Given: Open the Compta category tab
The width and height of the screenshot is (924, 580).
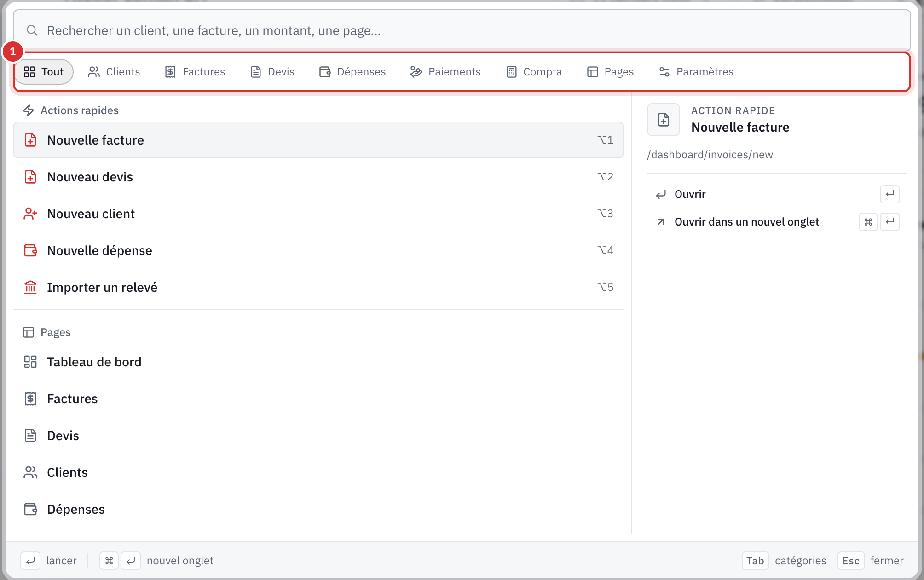Looking at the screenshot, I should (x=534, y=72).
